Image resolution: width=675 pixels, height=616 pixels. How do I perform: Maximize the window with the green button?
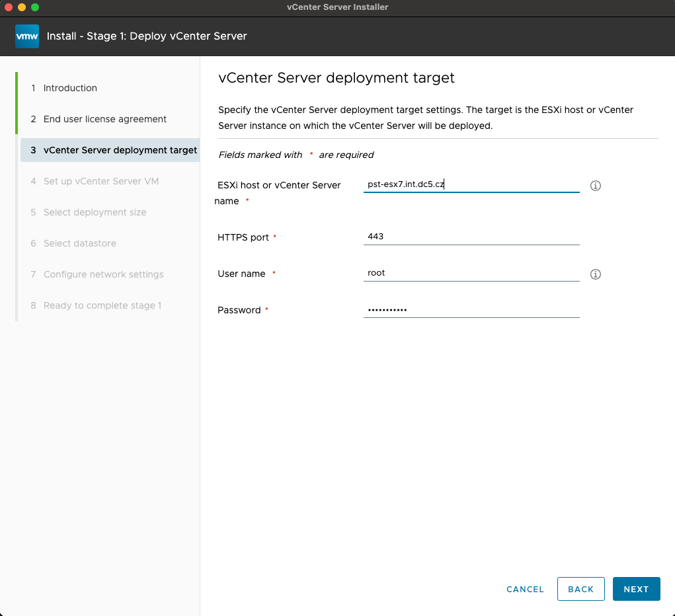[35, 7]
